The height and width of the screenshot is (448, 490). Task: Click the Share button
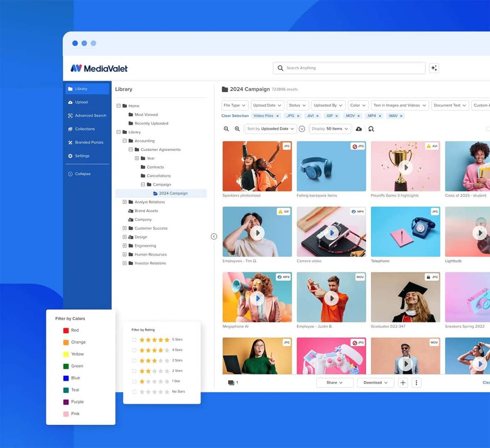tap(334, 383)
